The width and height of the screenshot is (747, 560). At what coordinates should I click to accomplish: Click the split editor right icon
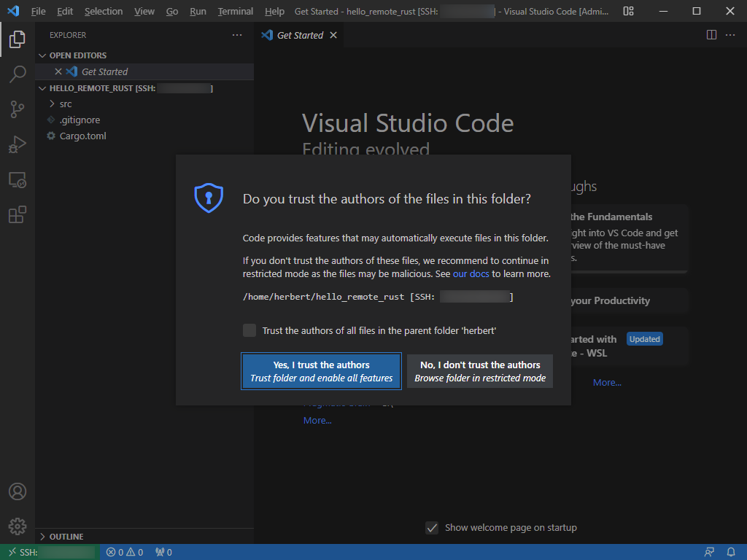pyautogui.click(x=711, y=35)
